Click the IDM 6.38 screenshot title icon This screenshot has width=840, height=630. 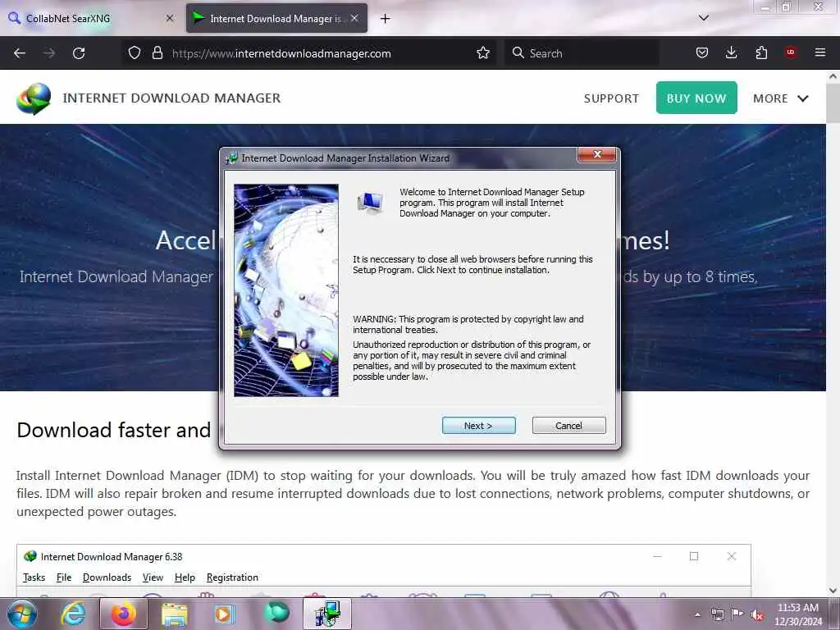[x=30, y=557]
